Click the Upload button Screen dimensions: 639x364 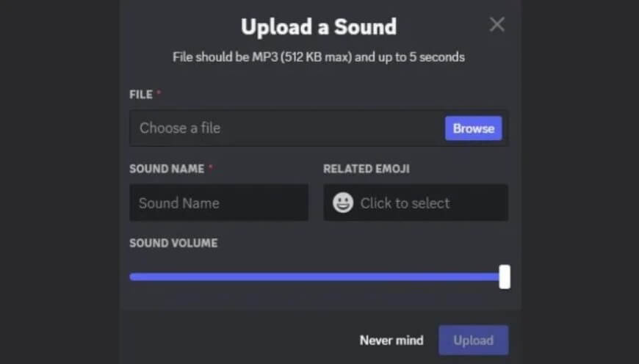point(474,340)
